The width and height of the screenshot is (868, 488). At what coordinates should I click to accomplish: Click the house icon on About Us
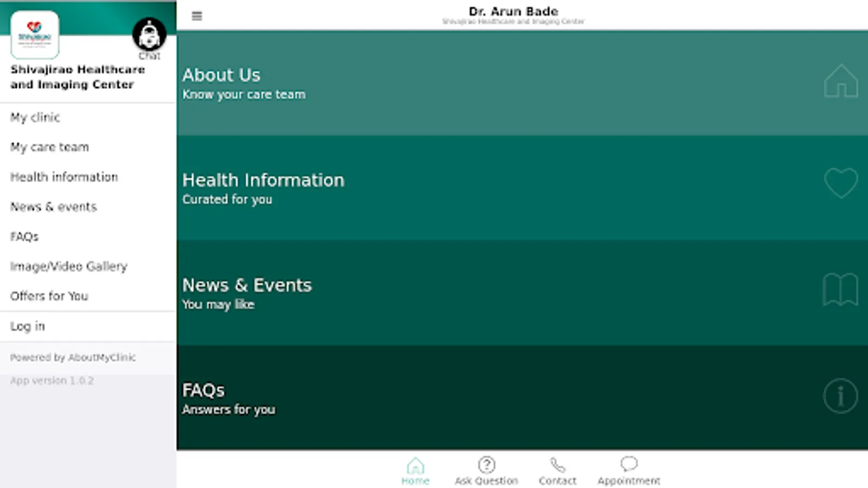[x=841, y=81]
